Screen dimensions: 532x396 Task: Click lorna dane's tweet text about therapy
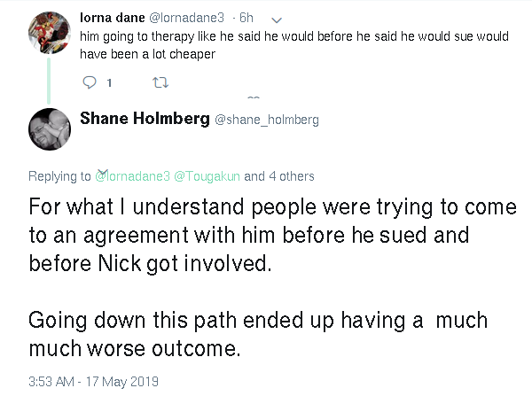pos(294,45)
